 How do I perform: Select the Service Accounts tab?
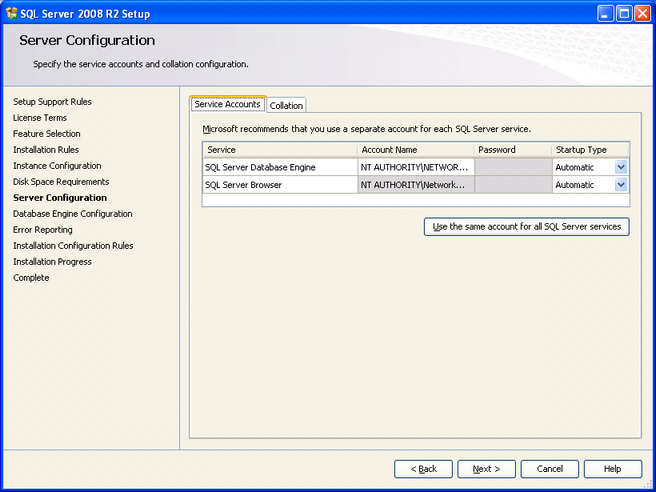227,105
